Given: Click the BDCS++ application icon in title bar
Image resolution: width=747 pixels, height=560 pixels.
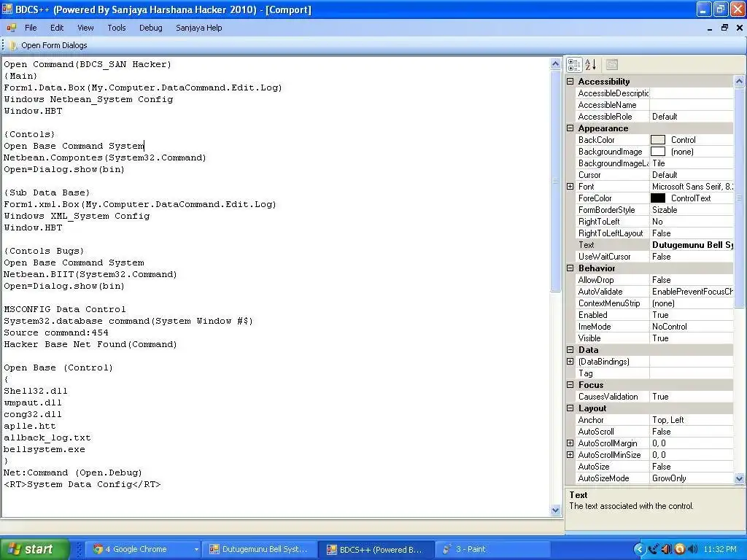Looking at the screenshot, I should [x=7, y=9].
